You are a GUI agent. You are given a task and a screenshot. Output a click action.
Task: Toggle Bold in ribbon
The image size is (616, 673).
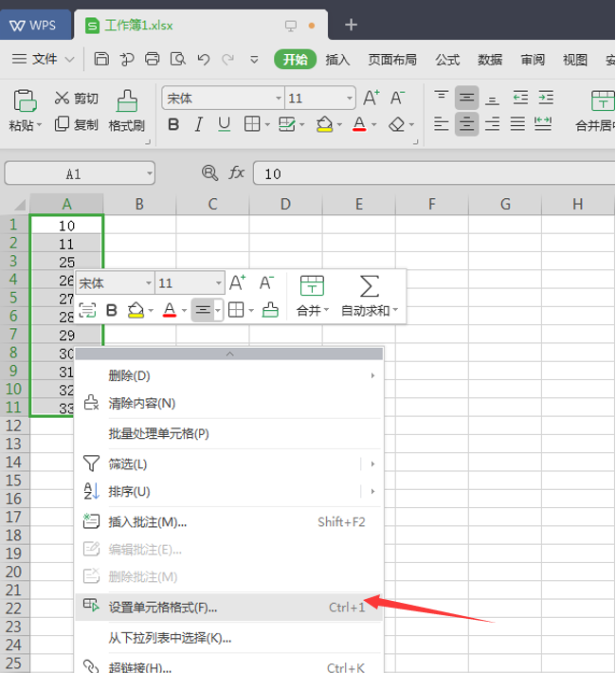[x=173, y=124]
